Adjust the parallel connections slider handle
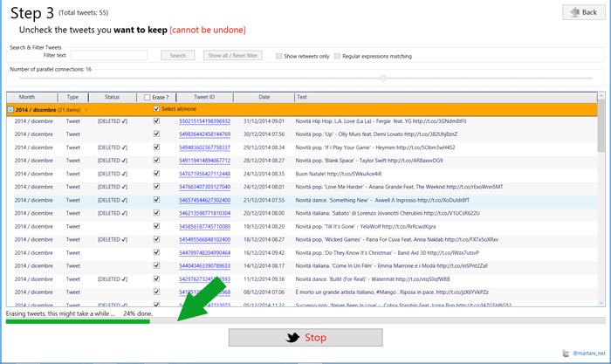611x364 pixels. (x=383, y=79)
